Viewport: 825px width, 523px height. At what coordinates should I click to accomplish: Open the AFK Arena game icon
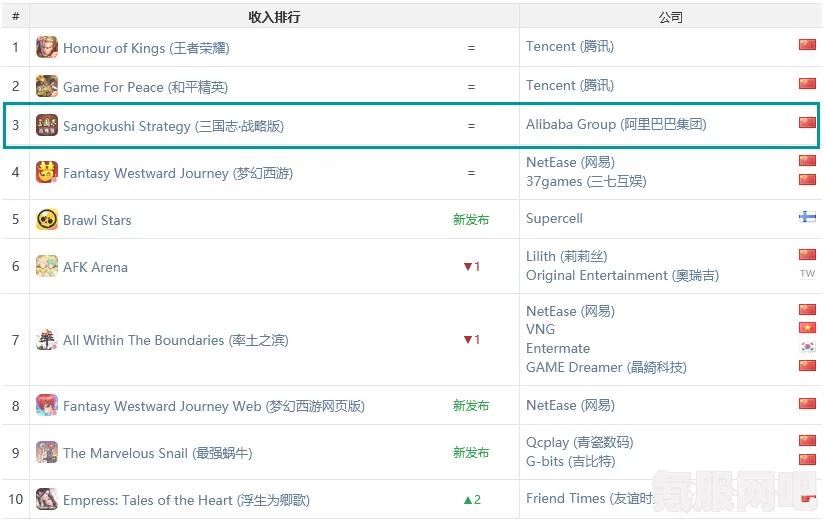click(x=47, y=266)
